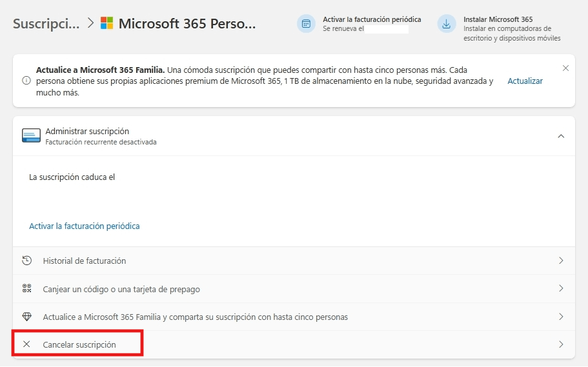Click the Microsoft logo in breadcrumb

(107, 23)
